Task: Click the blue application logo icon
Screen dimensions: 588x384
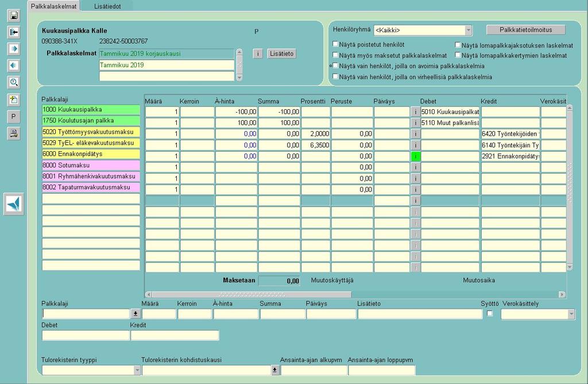Action: point(14,204)
